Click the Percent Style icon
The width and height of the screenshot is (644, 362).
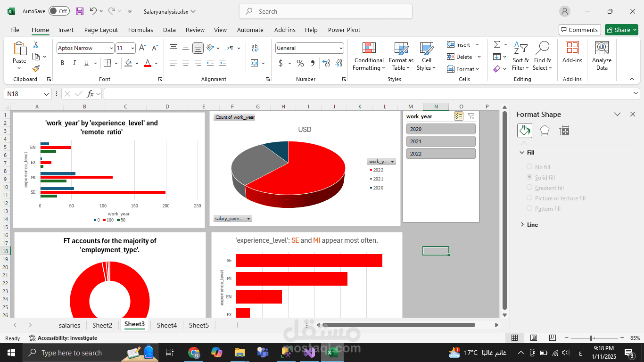(300, 63)
